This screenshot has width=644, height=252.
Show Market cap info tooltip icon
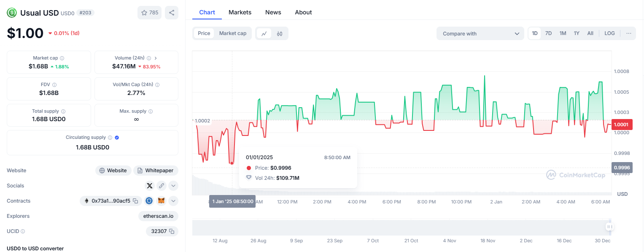(62, 58)
